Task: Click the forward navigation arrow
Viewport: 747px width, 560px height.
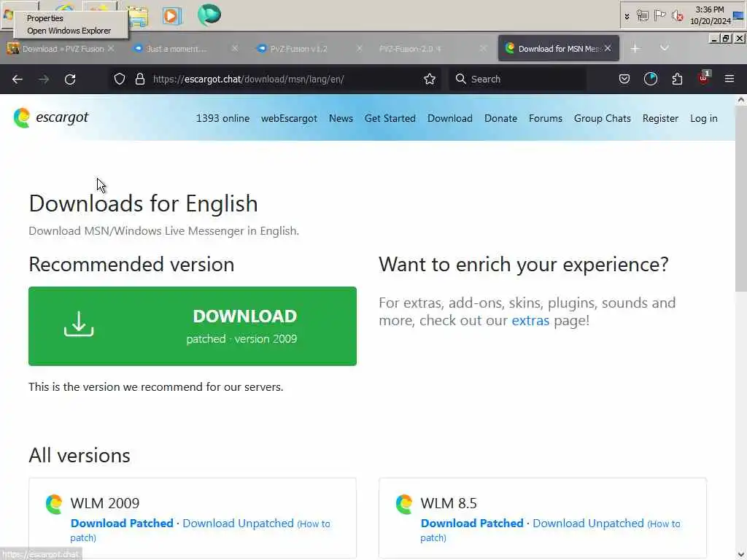Action: [x=44, y=79]
